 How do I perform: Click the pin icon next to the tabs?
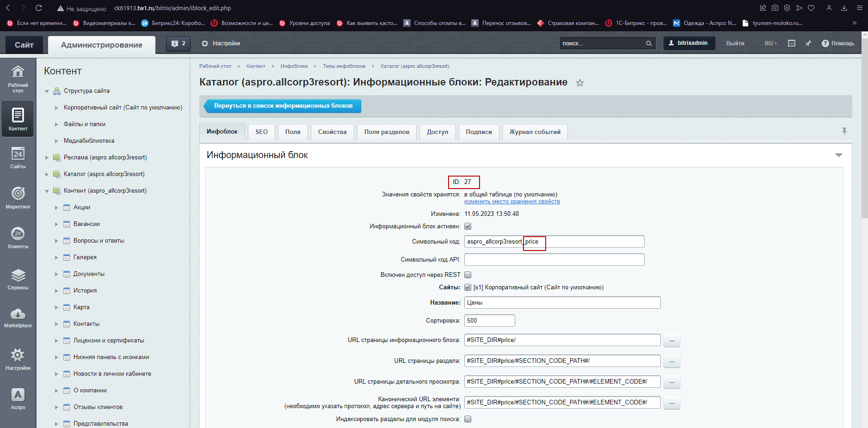pyautogui.click(x=844, y=131)
